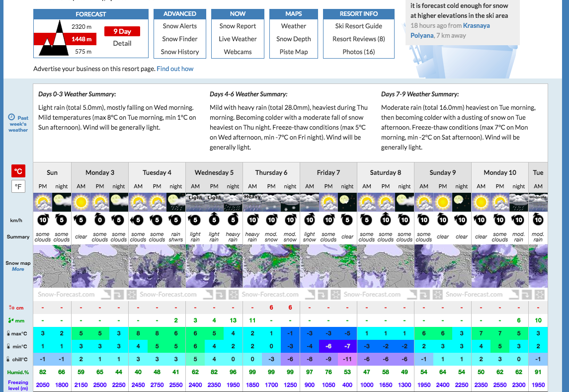Click the Tuesday 4 night rain showers icon
The image size is (569, 392).
pyautogui.click(x=176, y=202)
